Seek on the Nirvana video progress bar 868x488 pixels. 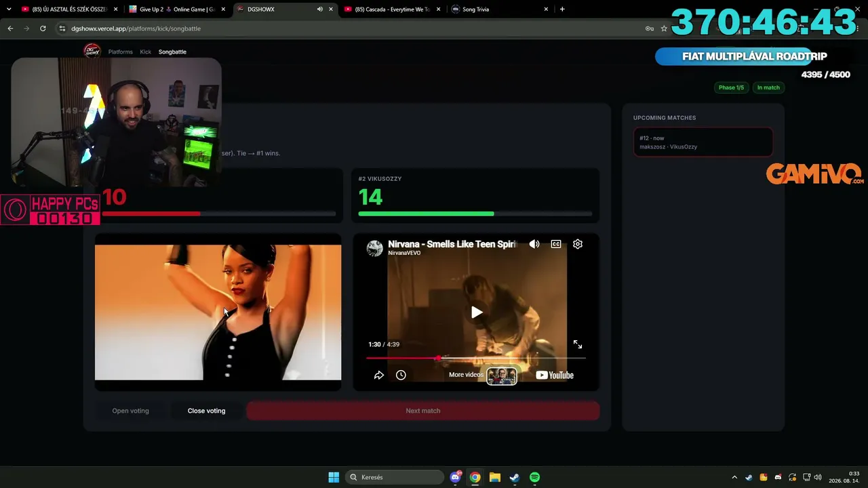click(x=476, y=358)
